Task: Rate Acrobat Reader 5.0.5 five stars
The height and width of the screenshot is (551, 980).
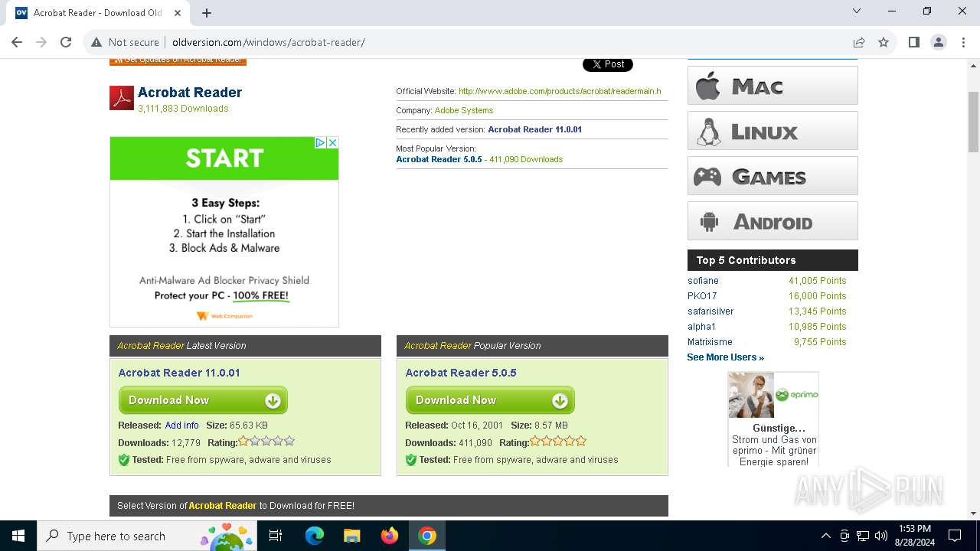Action: [x=581, y=442]
